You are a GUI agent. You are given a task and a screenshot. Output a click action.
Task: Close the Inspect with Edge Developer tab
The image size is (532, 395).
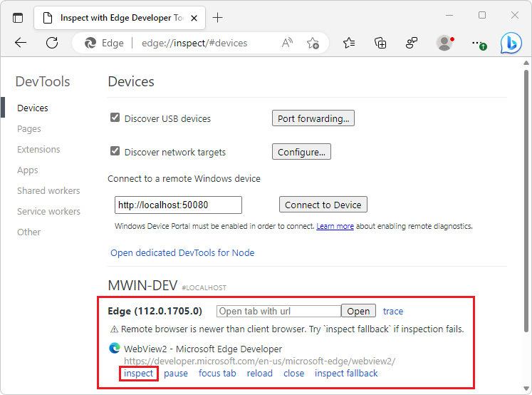click(194, 18)
